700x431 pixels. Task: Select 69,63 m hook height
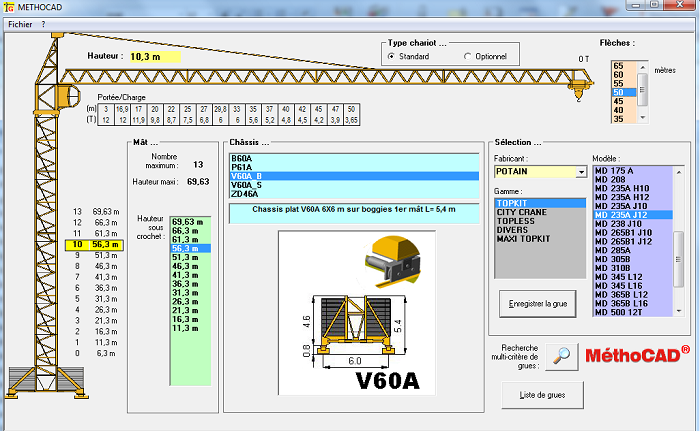[x=191, y=222]
